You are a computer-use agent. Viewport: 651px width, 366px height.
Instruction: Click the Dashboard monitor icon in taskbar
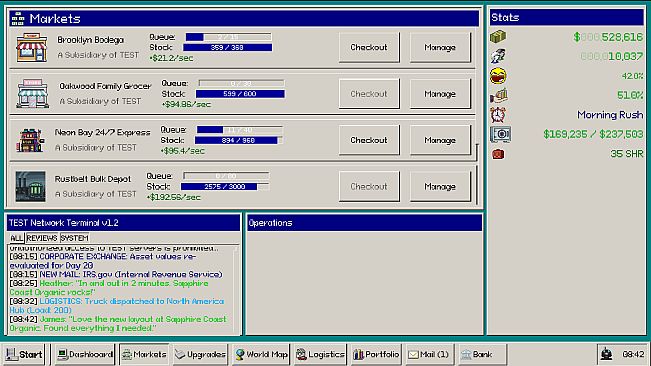pyautogui.click(x=62, y=354)
